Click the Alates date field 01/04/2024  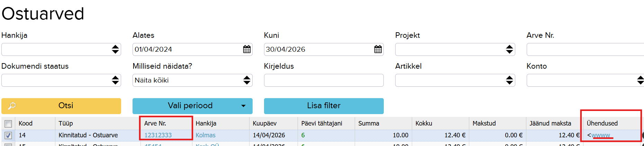(x=187, y=49)
